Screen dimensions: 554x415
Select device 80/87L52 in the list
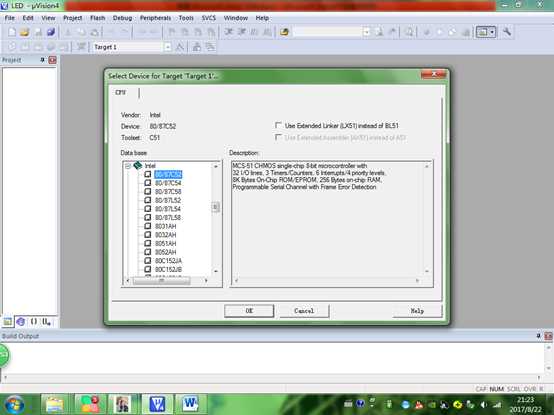point(168,200)
